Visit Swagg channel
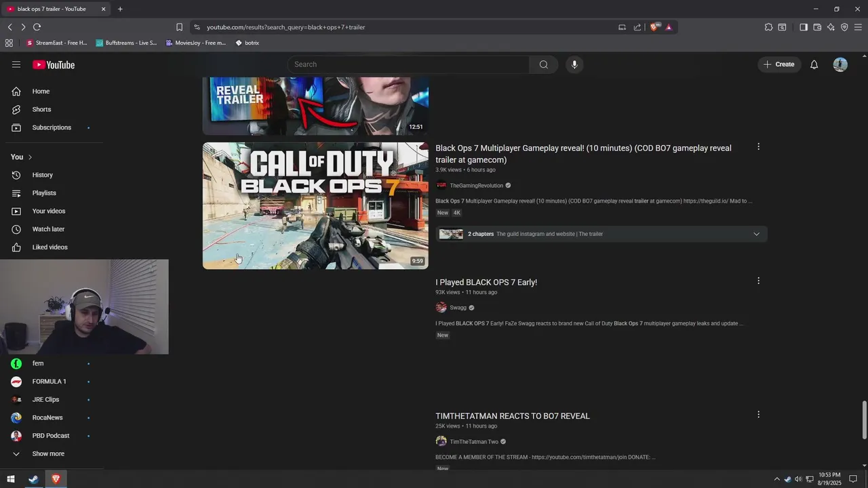The height and width of the screenshot is (488, 868). pyautogui.click(x=458, y=308)
